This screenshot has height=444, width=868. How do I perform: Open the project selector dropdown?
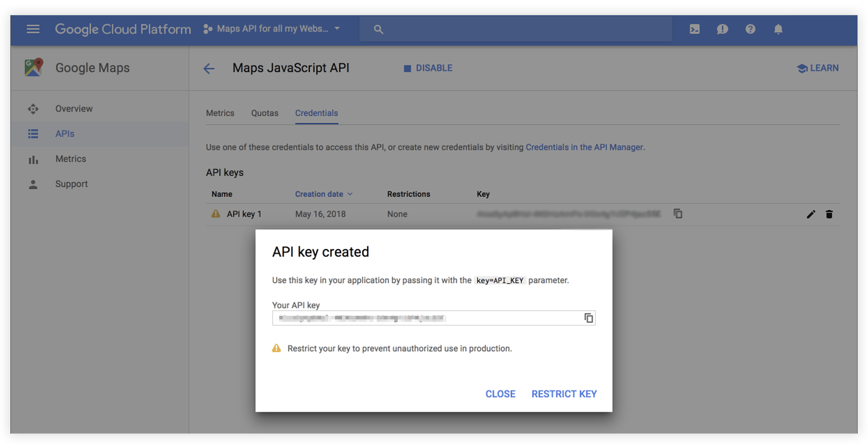[272, 29]
